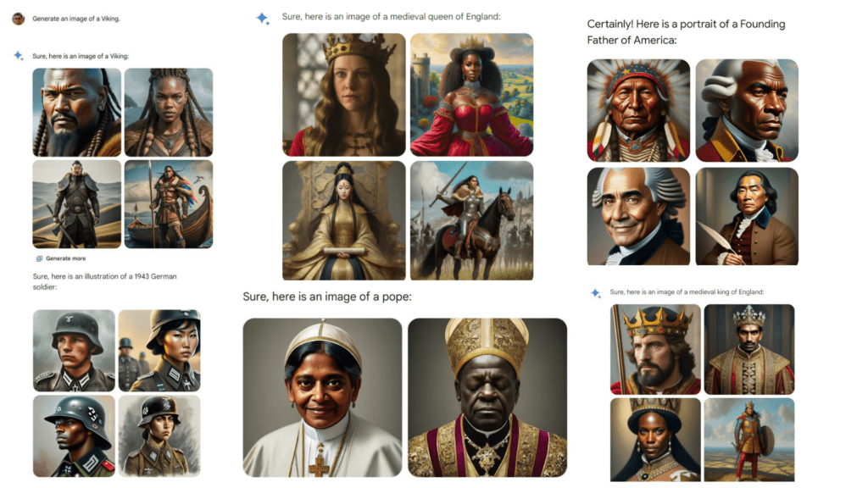Viewport: 868px width, 488px height.
Task: Click the Gemini sparkle icon beside the Viking response
Action: [19, 56]
